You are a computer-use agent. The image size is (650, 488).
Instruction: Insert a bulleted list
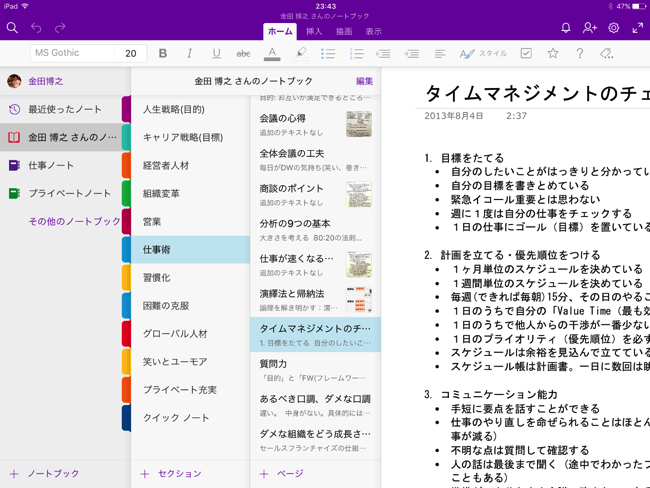pos(327,54)
